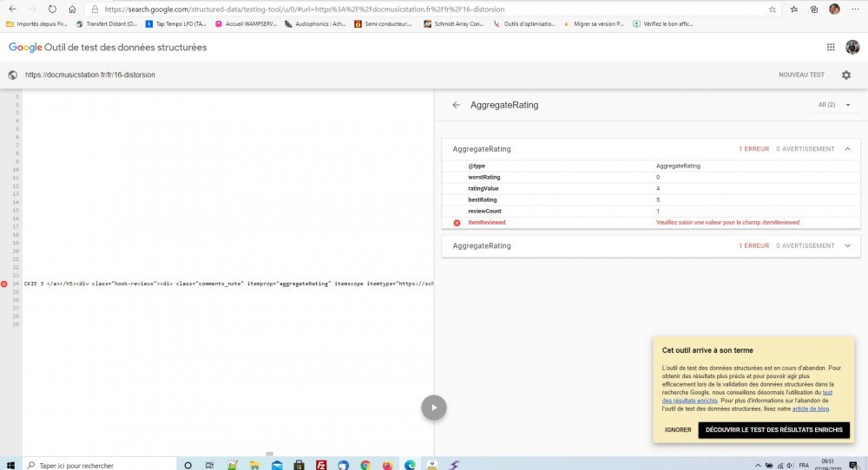Image resolution: width=868 pixels, height=470 pixels.
Task: Go back from AggregateRating detail panel
Action: 456,105
